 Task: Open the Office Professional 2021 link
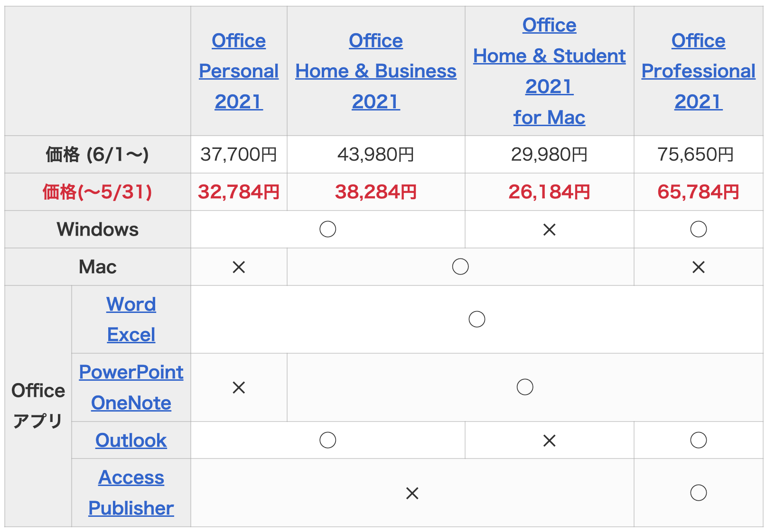[698, 71]
